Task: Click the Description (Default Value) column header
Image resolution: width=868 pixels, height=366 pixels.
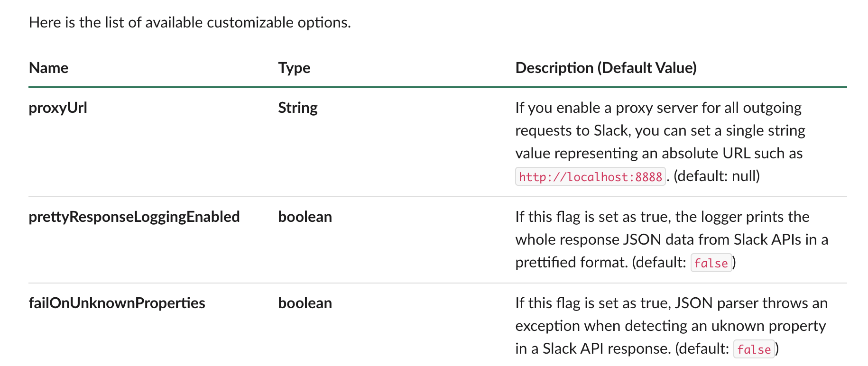Action: [606, 68]
